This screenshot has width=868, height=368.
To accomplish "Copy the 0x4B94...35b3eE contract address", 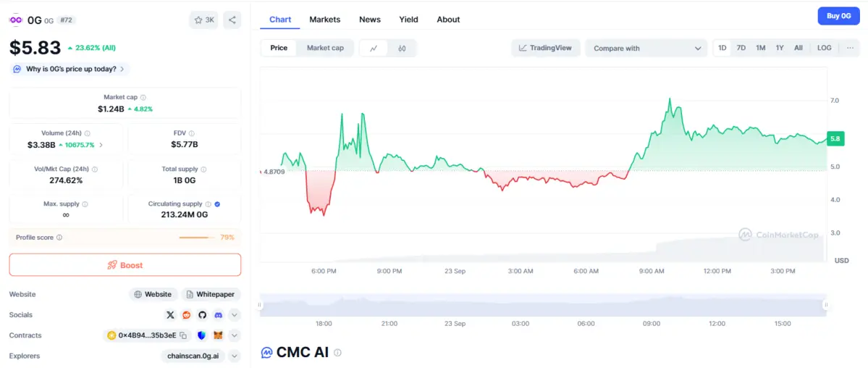I will point(183,335).
